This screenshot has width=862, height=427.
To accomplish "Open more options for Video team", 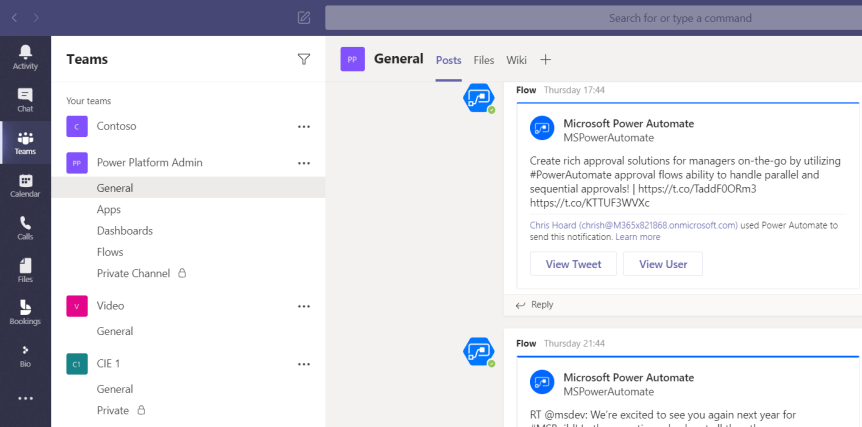I will [x=304, y=306].
